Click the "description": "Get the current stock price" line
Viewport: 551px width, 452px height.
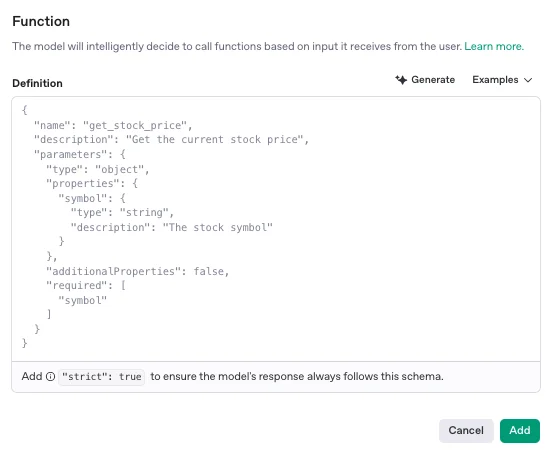171,140
